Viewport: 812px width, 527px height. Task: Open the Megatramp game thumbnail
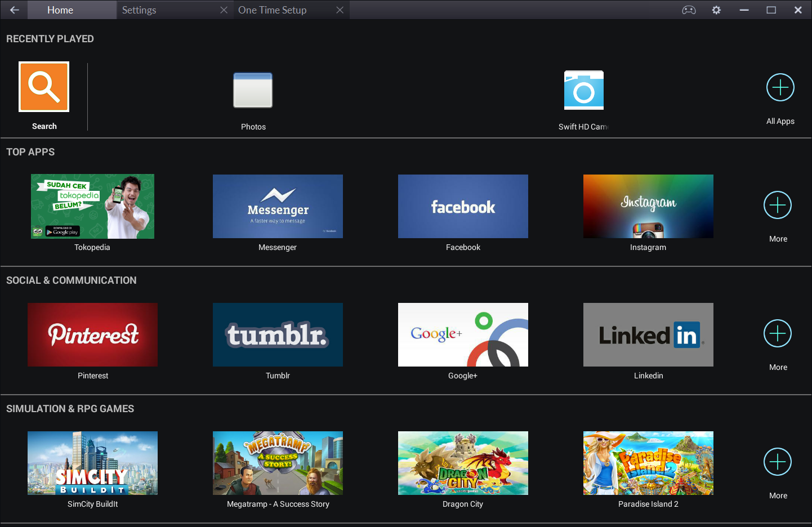278,463
